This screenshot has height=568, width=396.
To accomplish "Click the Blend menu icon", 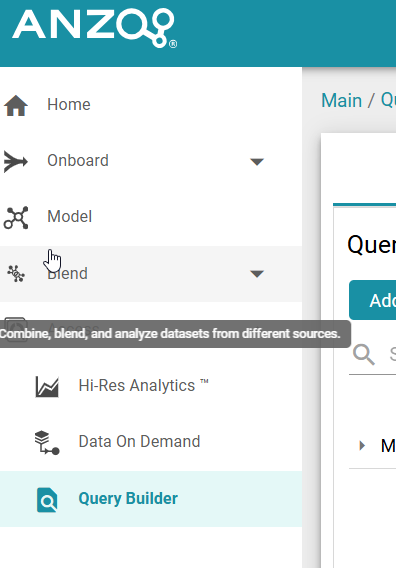I will coord(16,273).
